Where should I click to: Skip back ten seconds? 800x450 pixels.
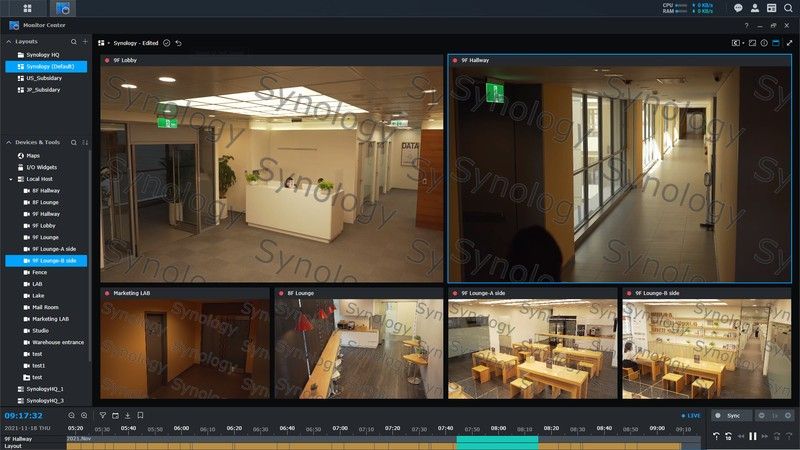point(728,436)
